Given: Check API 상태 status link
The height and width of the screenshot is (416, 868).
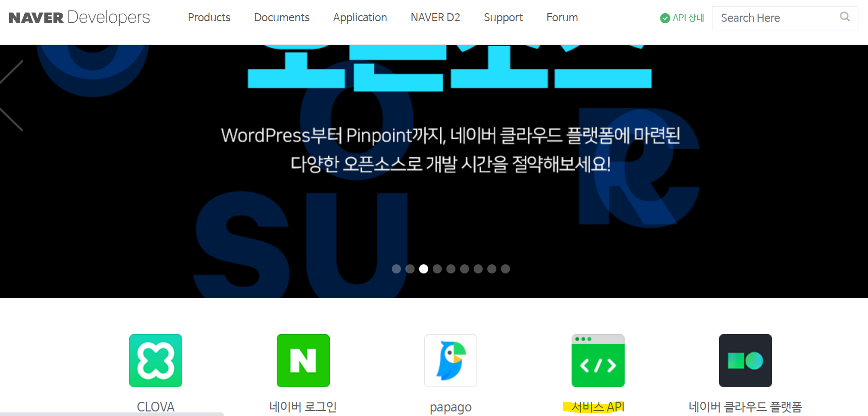Looking at the screenshot, I should click(x=682, y=18).
